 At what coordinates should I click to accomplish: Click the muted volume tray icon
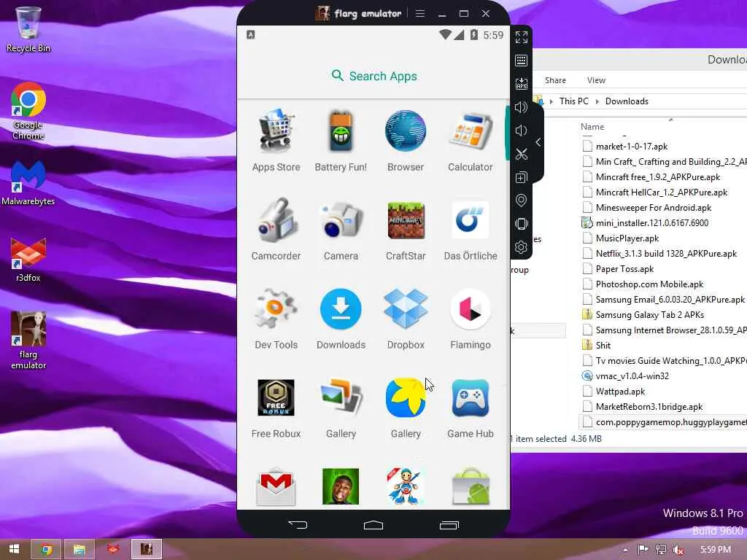coord(678,550)
